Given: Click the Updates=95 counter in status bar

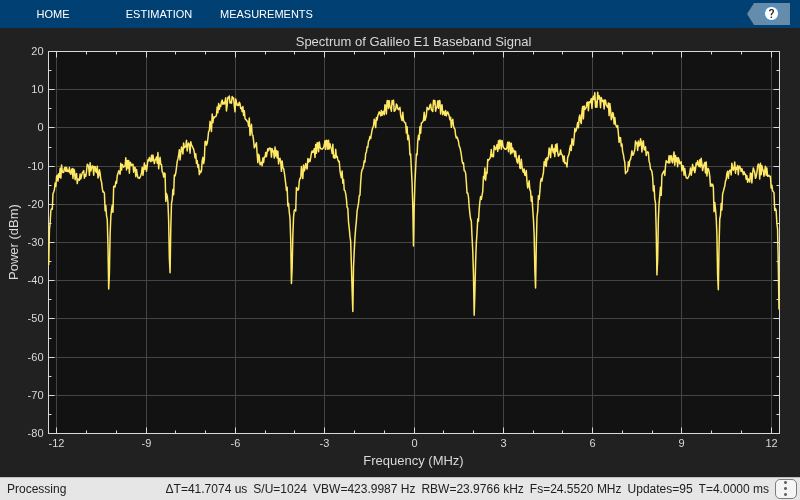Looking at the screenshot, I should pyautogui.click(x=660, y=489).
